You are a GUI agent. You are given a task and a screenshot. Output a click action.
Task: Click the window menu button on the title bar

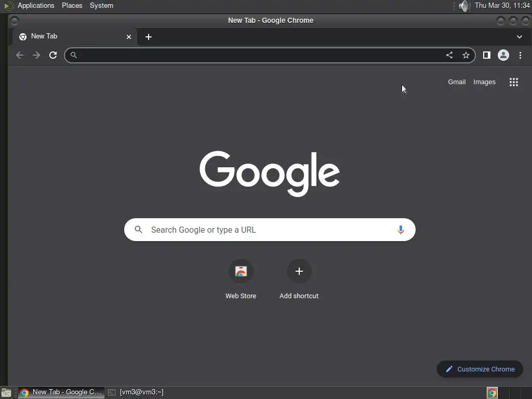(14, 21)
